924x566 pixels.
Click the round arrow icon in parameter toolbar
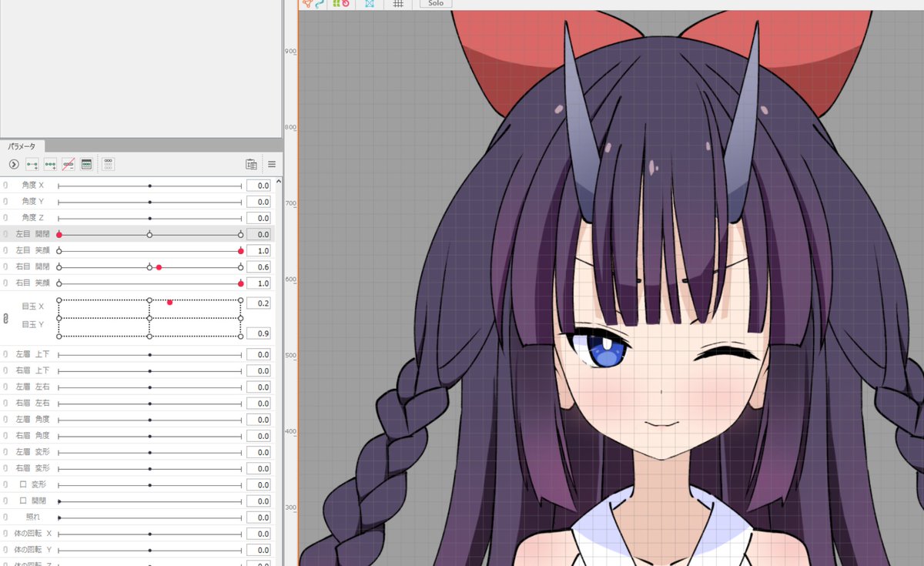(14, 164)
